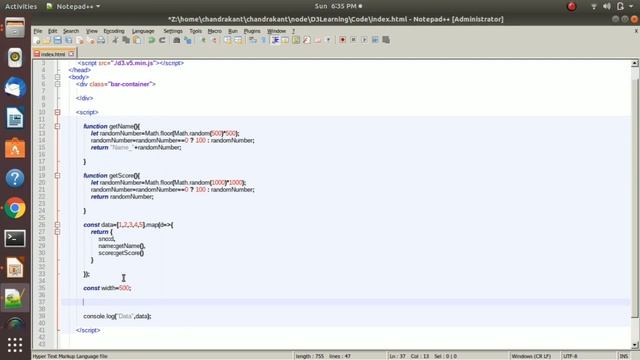The image size is (640, 360).
Task: Toggle synchronized horizontal scrolling
Action: (239, 40)
